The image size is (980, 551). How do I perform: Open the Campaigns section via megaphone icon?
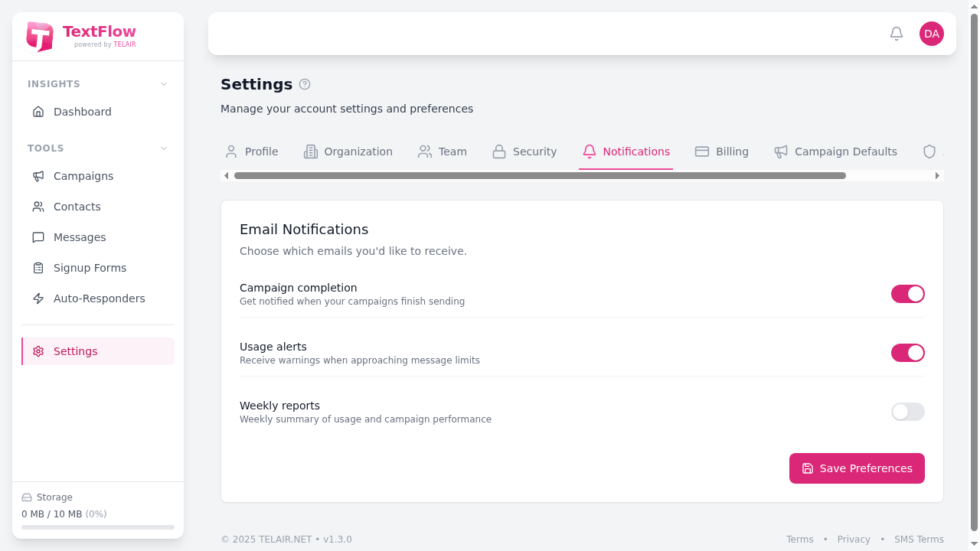pos(38,176)
